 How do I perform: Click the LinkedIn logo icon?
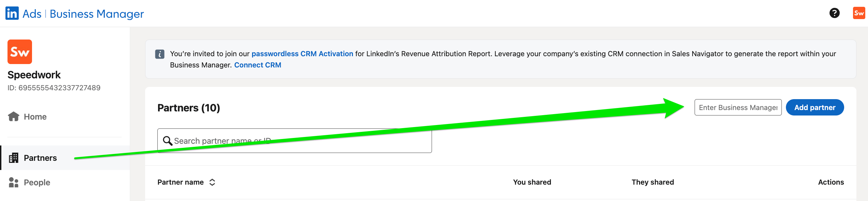[12, 13]
